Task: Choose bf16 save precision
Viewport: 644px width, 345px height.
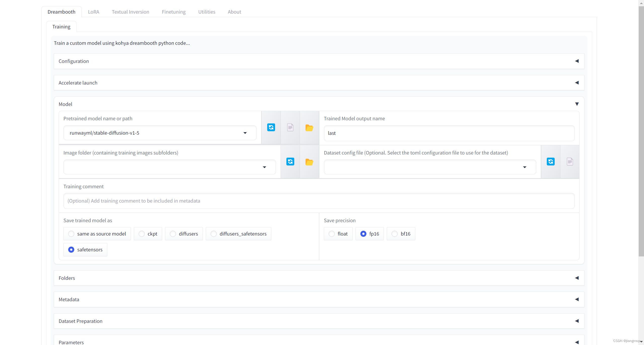Action: pyautogui.click(x=395, y=234)
